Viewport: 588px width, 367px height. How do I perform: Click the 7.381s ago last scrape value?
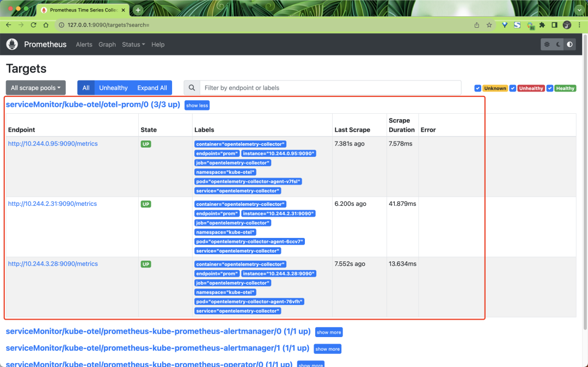coord(350,144)
